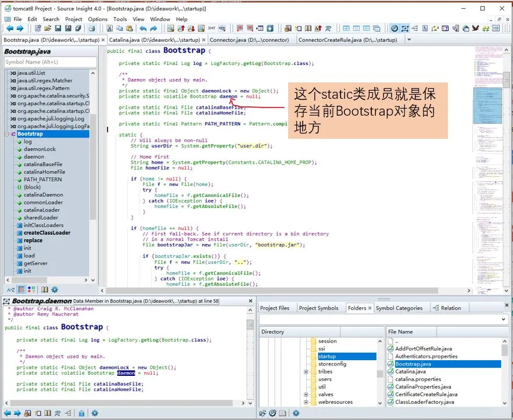Open the File menu
513x420 pixels.
tap(17, 19)
